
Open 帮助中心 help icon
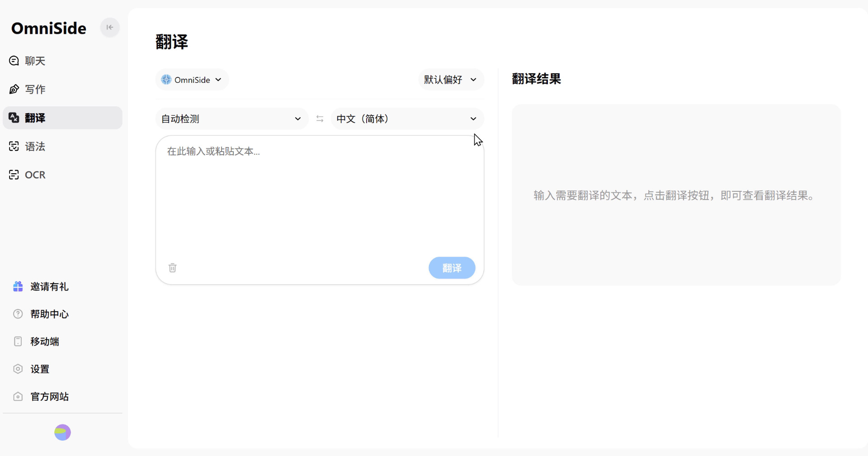[18, 314]
